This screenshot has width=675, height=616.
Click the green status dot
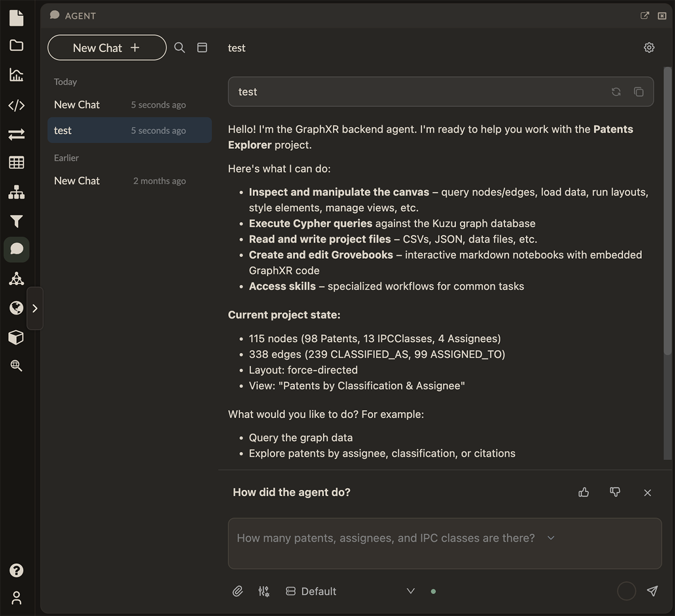point(434,591)
